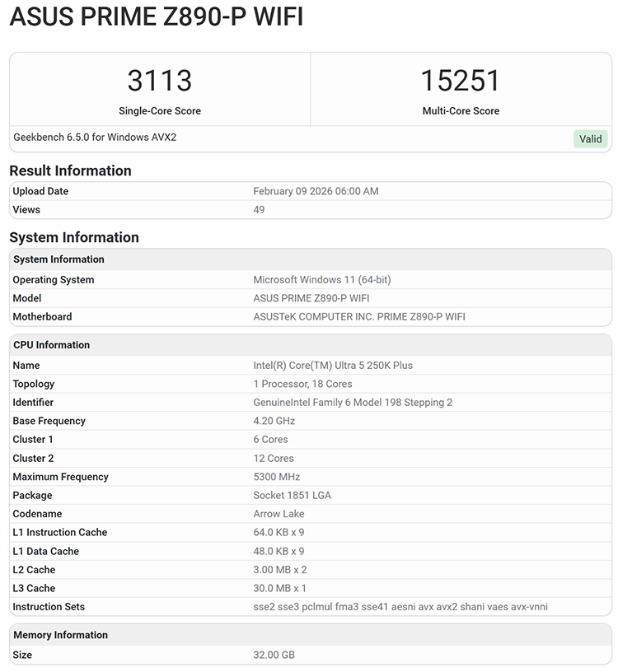
Task: Click the CPU Name row label
Action: 26,366
